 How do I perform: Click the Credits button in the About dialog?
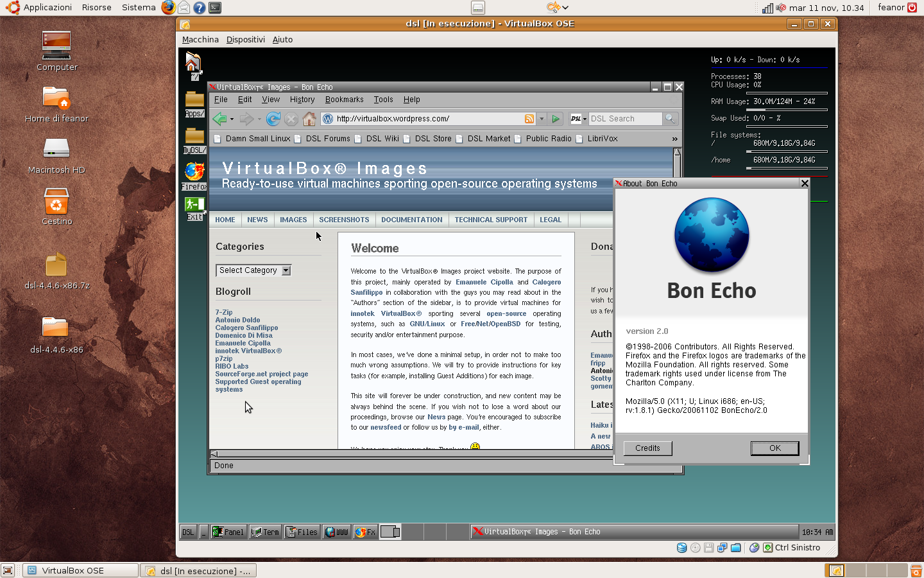click(x=647, y=448)
